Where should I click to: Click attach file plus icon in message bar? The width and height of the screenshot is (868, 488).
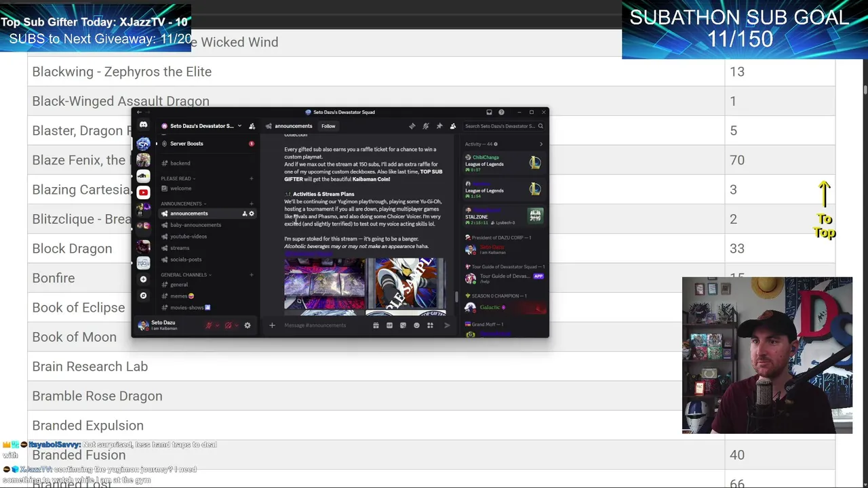[x=272, y=325]
